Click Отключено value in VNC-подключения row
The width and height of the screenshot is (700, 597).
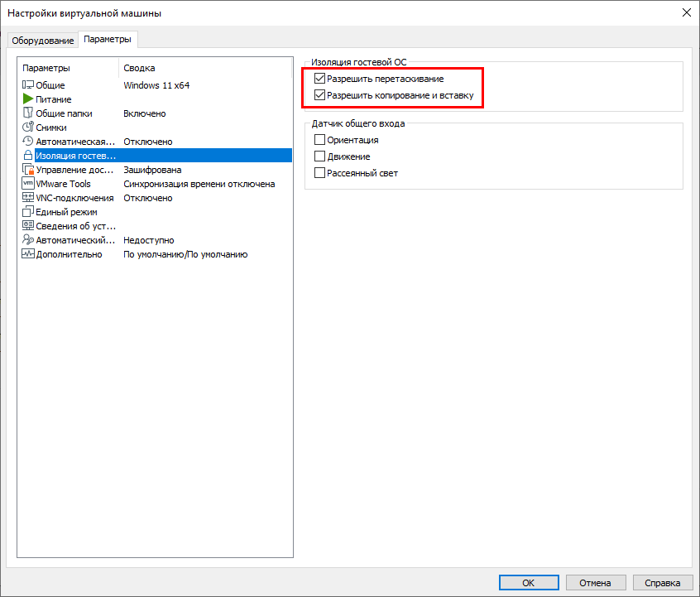pyautogui.click(x=148, y=198)
